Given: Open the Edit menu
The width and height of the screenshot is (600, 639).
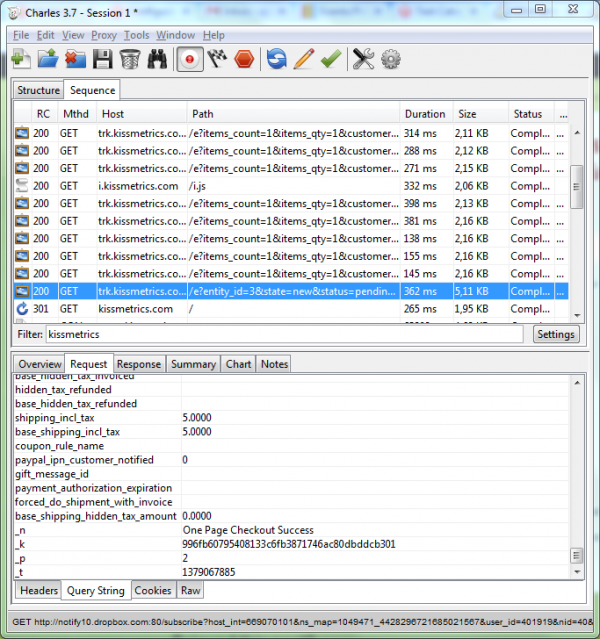Looking at the screenshot, I should [45, 35].
